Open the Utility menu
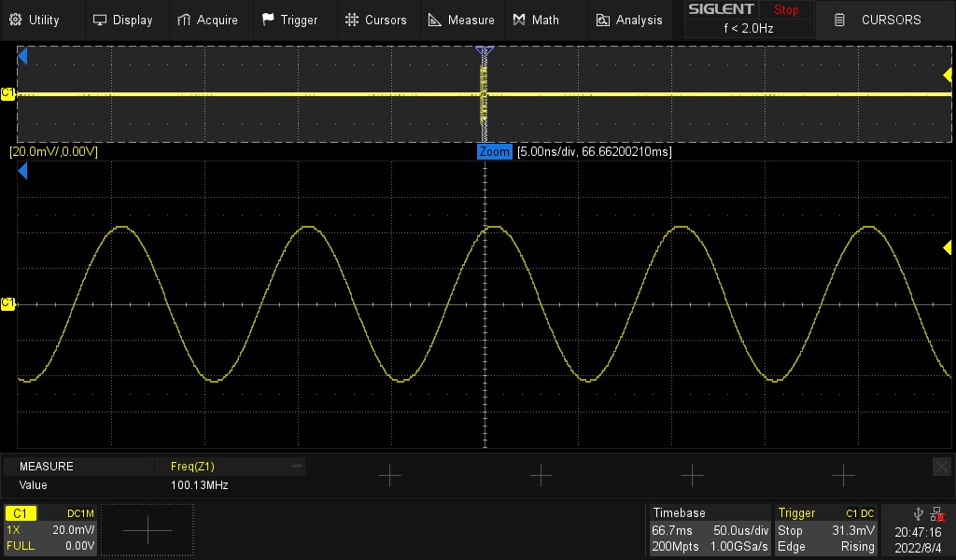This screenshot has height=560, width=956. click(x=35, y=20)
